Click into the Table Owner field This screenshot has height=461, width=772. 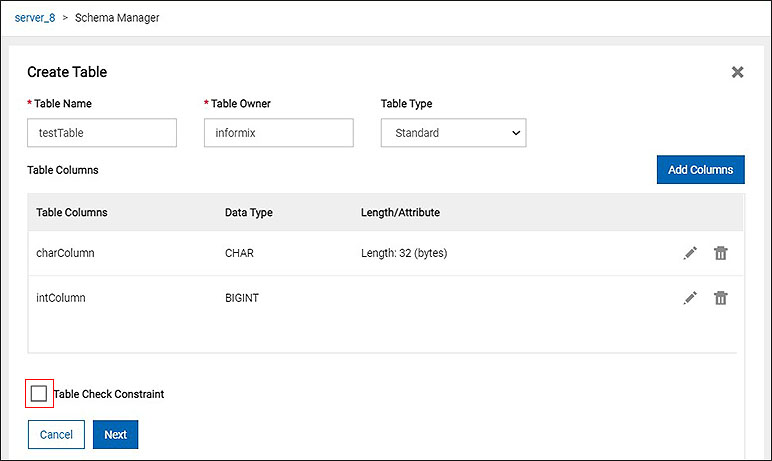[278, 133]
